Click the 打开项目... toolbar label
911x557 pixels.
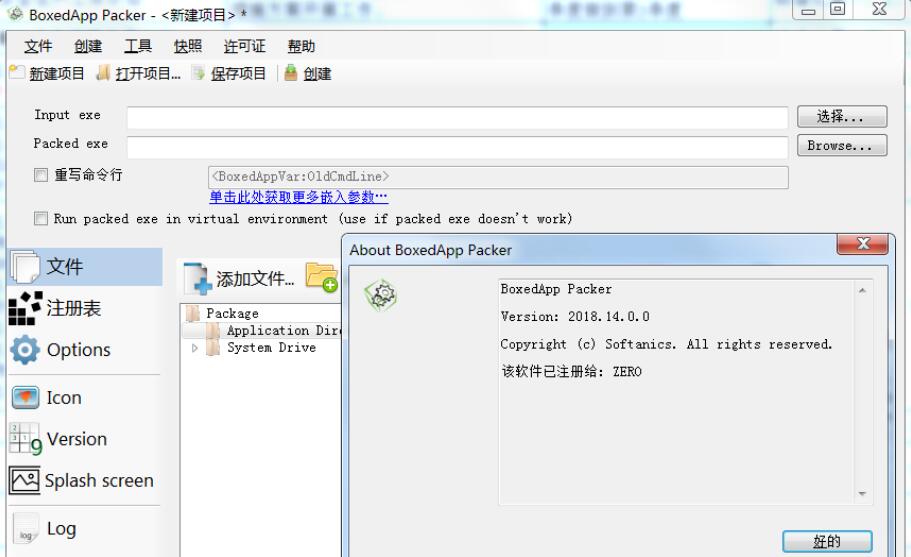coord(148,74)
